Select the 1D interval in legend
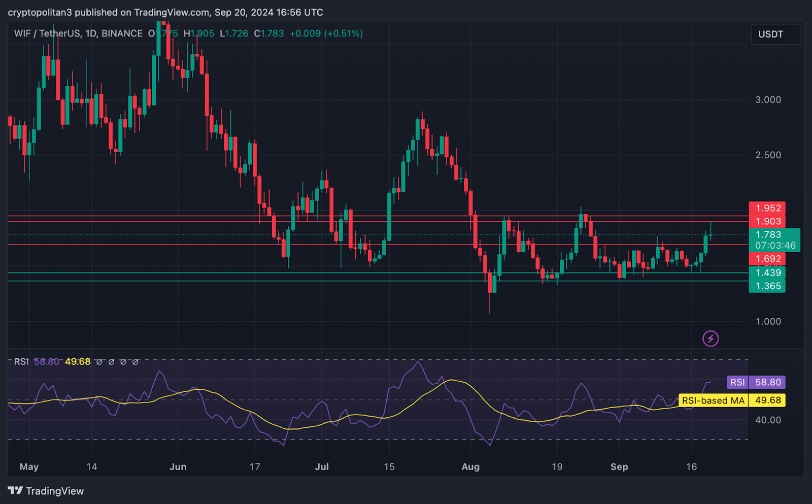The height and width of the screenshot is (504, 812). pyautogui.click(x=91, y=33)
